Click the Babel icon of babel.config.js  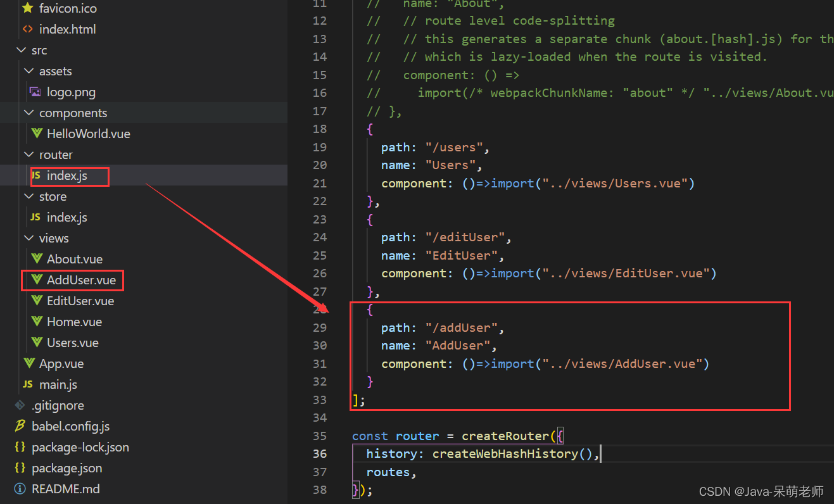20,426
